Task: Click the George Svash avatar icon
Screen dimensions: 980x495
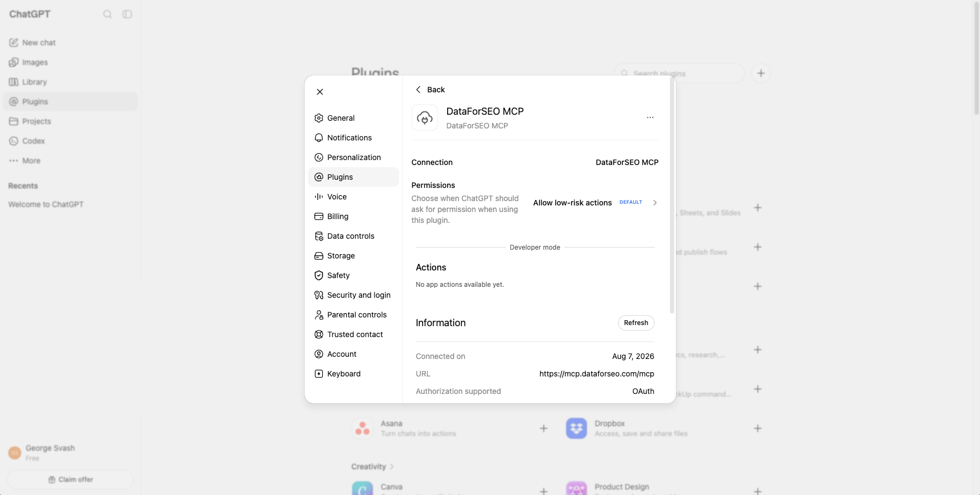Action: (x=15, y=452)
